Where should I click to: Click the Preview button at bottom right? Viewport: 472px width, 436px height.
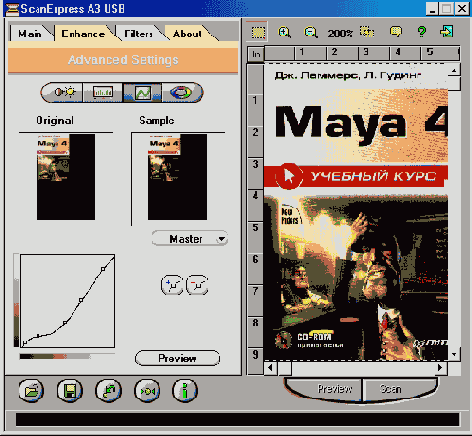(x=334, y=389)
